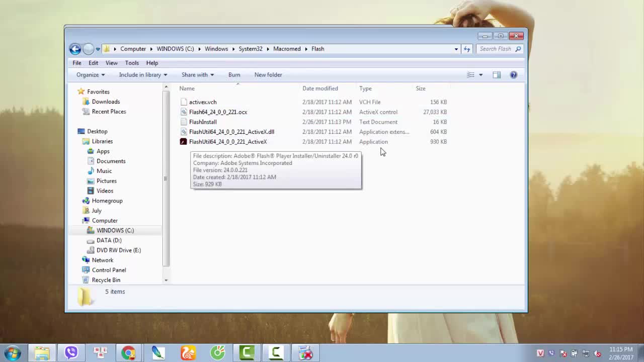Click System32 in the address breadcrumb
644x362 pixels.
pyautogui.click(x=251, y=49)
